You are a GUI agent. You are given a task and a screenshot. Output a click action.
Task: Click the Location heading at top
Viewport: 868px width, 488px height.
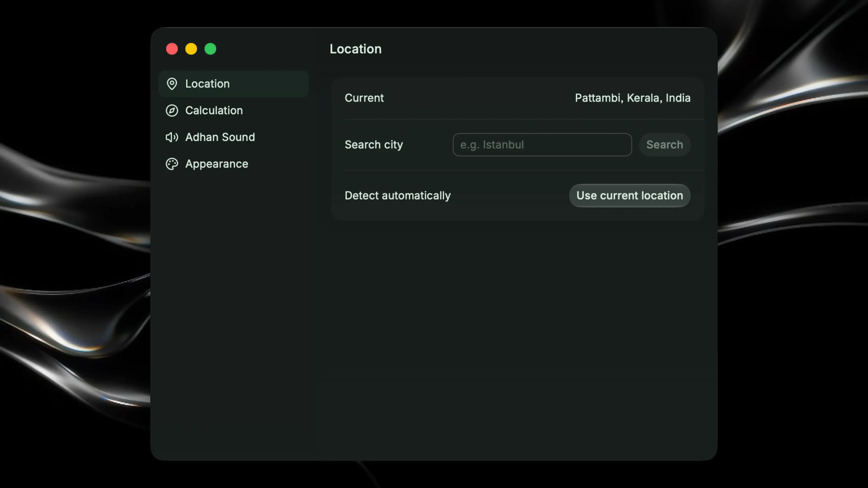(356, 49)
